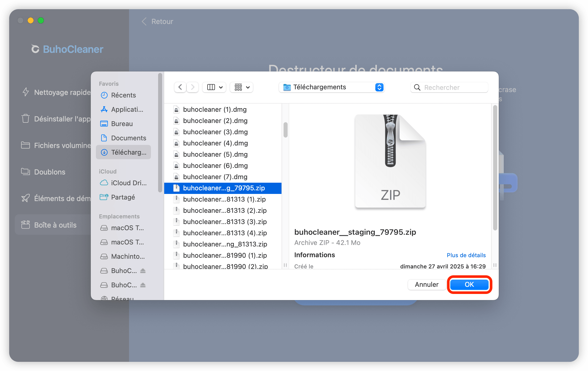588x371 pixels.
Task: Open the group-by grid dropdown
Action: pos(241,88)
